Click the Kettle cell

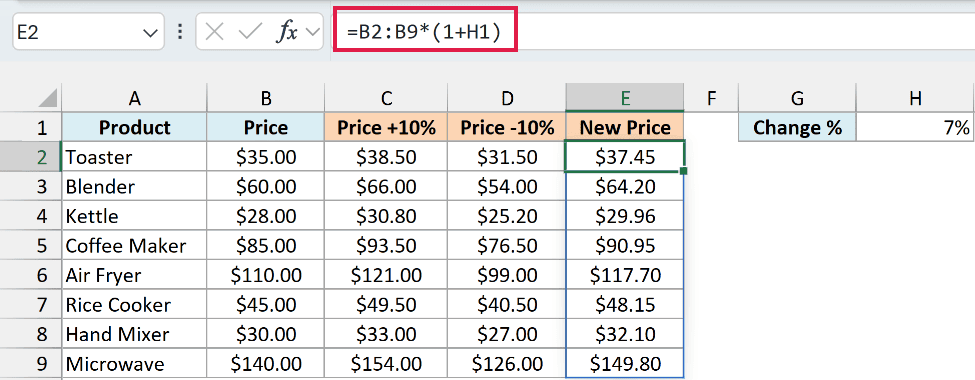[134, 216]
